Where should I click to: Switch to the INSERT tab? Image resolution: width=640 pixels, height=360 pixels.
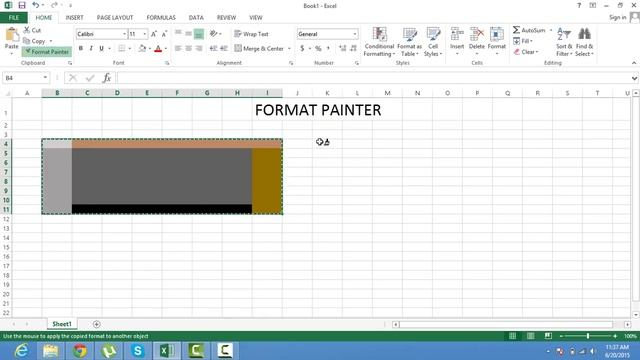click(x=74, y=18)
